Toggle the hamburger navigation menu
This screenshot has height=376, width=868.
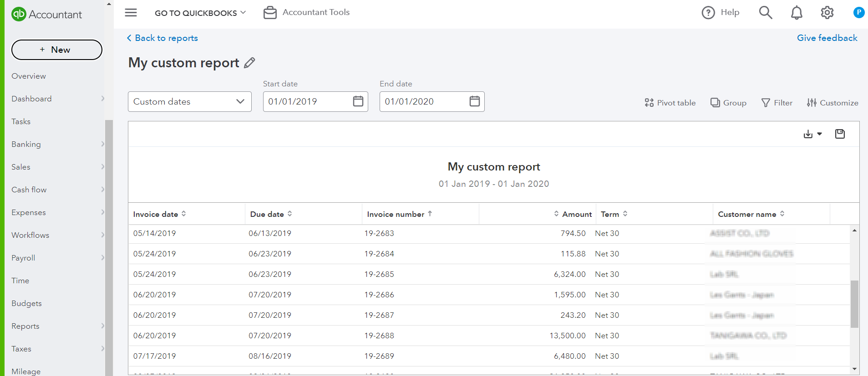(x=131, y=13)
